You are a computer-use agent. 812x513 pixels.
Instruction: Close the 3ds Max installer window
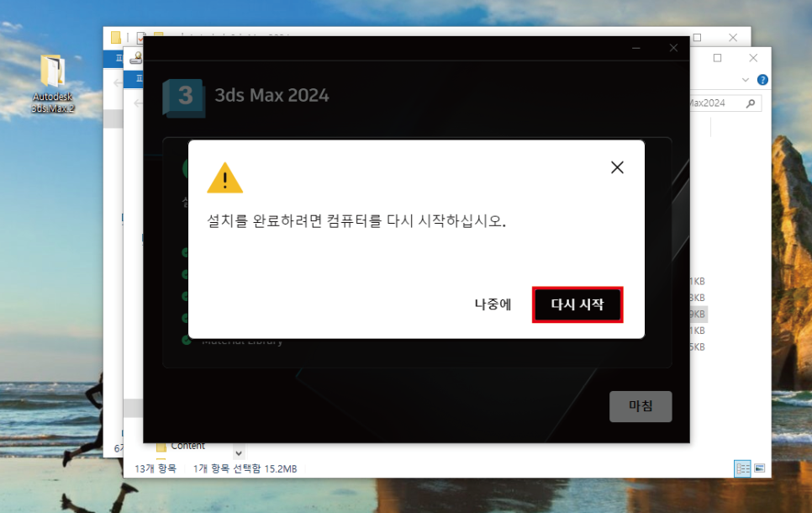673,48
